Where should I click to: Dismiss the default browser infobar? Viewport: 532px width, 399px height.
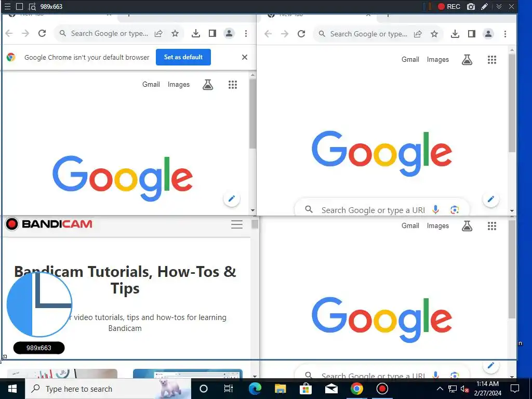(245, 57)
